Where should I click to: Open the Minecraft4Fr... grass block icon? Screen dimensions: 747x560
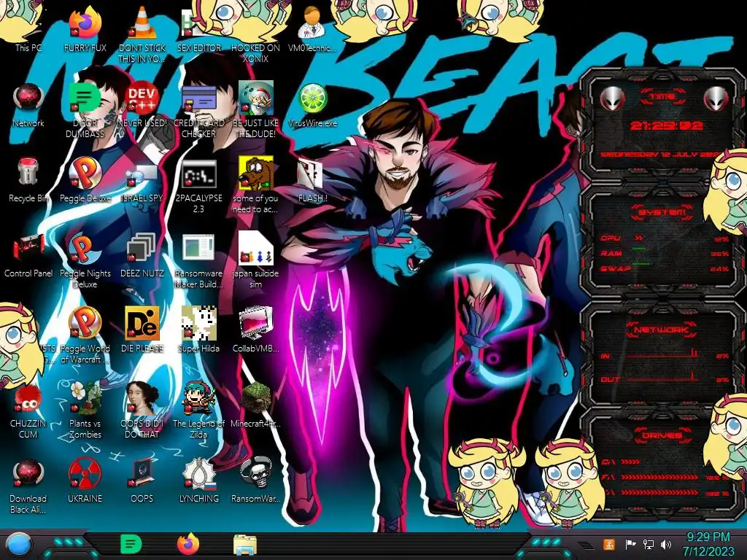(x=256, y=405)
